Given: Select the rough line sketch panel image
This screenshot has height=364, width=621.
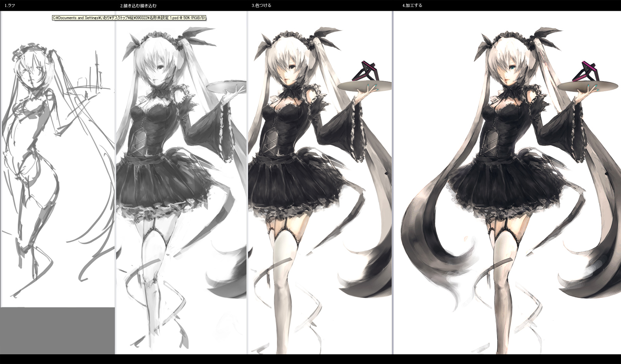Looking at the screenshot, I should click(58, 159).
